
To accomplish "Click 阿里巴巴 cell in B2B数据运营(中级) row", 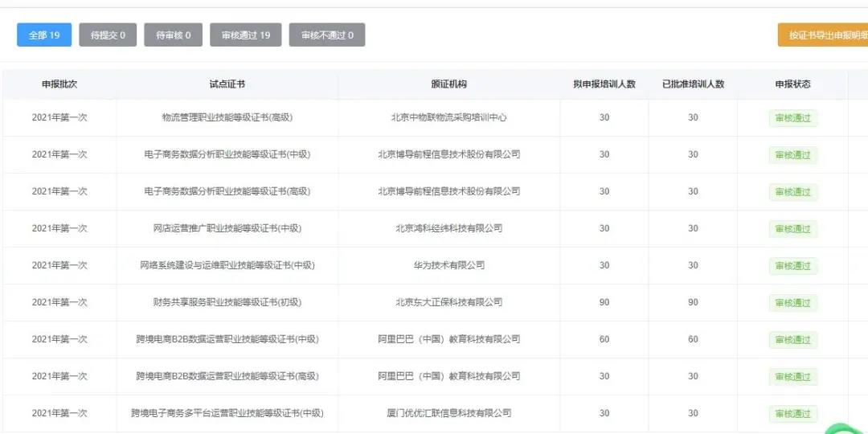I will pyautogui.click(x=449, y=339).
